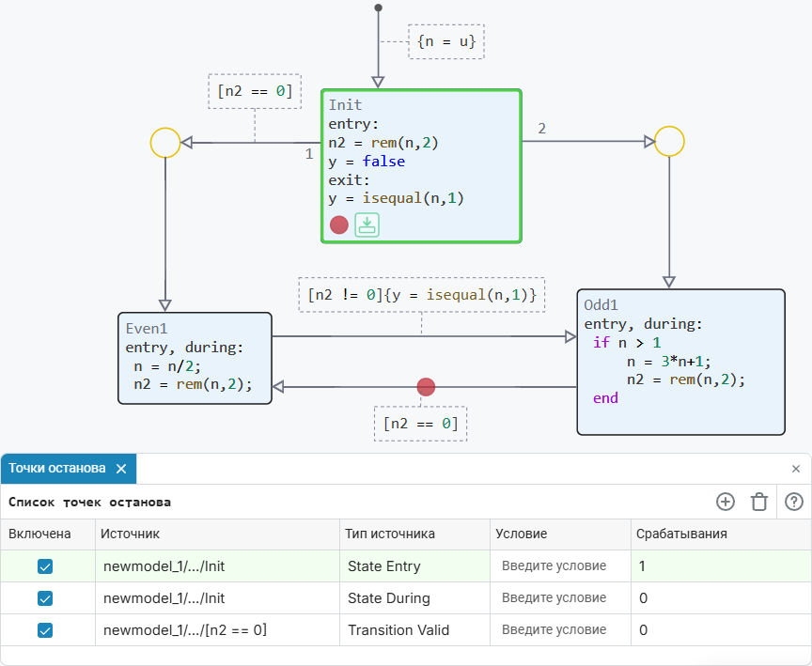The height and width of the screenshot is (666, 812).
Task: Disable the State During breakpoint checkbox
Action: click(45, 598)
